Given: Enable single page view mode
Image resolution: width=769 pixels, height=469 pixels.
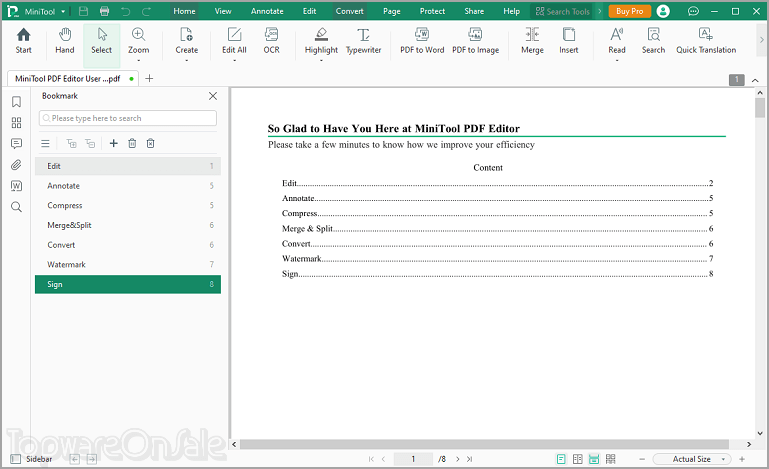Looking at the screenshot, I should 561,459.
